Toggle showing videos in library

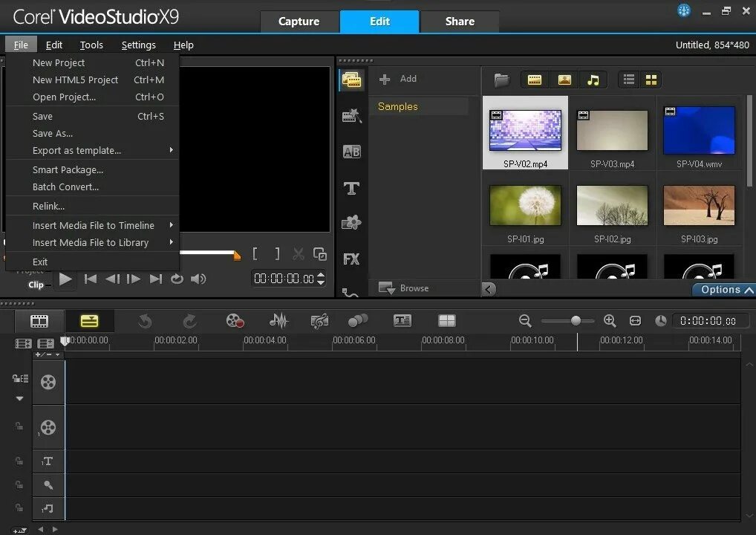[x=535, y=80]
